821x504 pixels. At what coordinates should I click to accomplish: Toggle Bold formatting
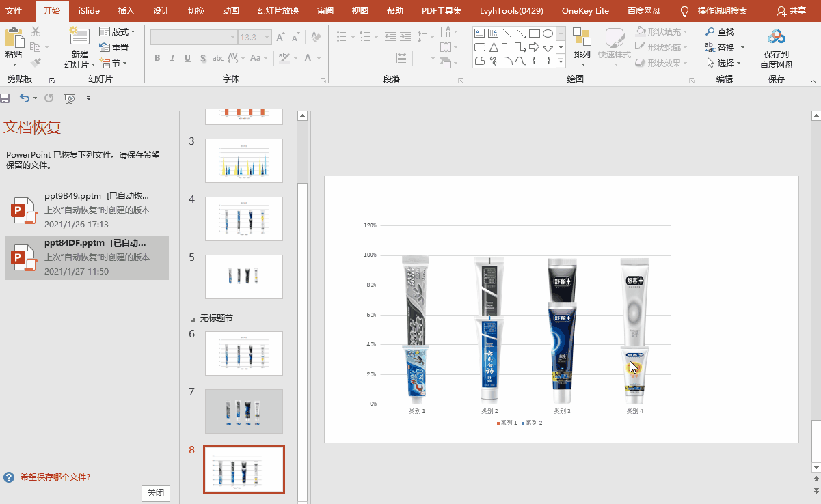157,58
